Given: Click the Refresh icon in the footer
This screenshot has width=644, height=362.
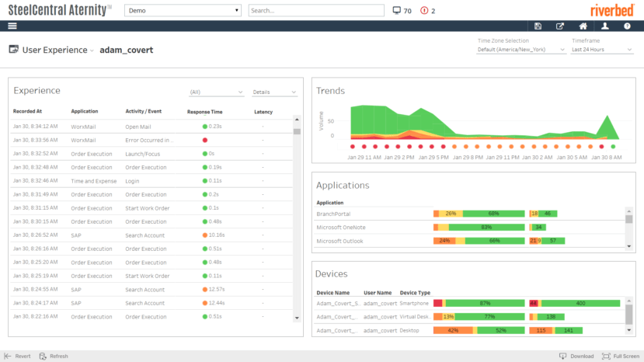Looking at the screenshot, I should 43,356.
